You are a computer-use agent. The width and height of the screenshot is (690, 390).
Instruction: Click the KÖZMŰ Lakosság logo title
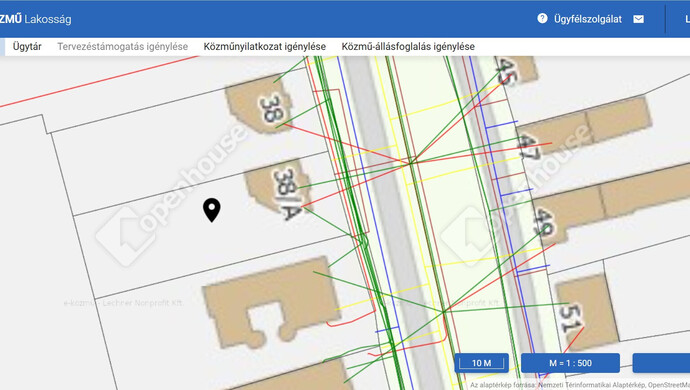tap(35, 19)
